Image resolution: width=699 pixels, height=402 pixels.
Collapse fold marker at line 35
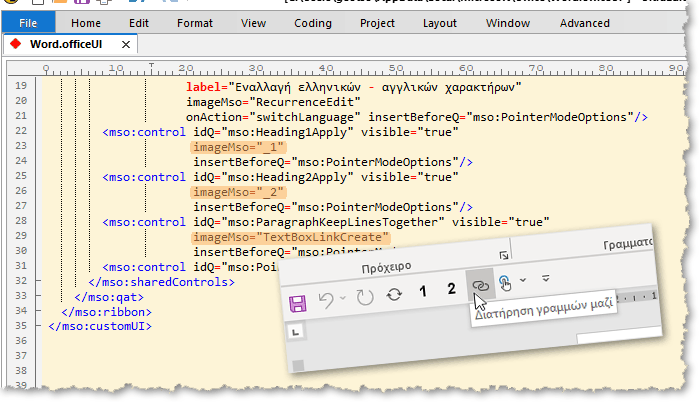[38, 326]
